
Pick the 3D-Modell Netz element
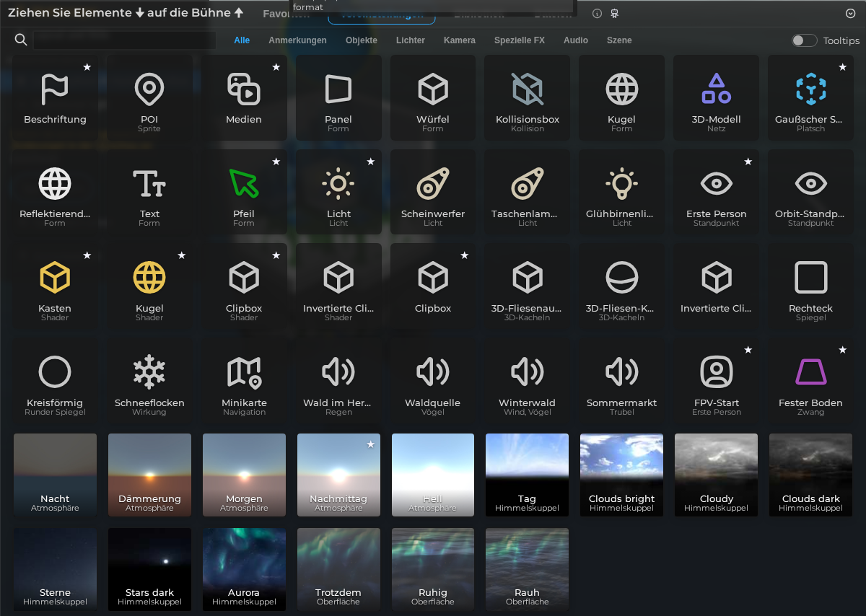pyautogui.click(x=717, y=97)
